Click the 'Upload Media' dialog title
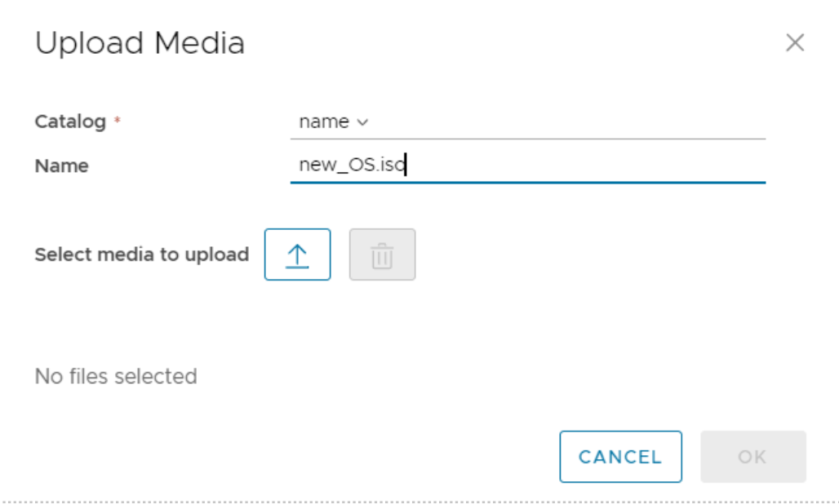 coord(140,42)
